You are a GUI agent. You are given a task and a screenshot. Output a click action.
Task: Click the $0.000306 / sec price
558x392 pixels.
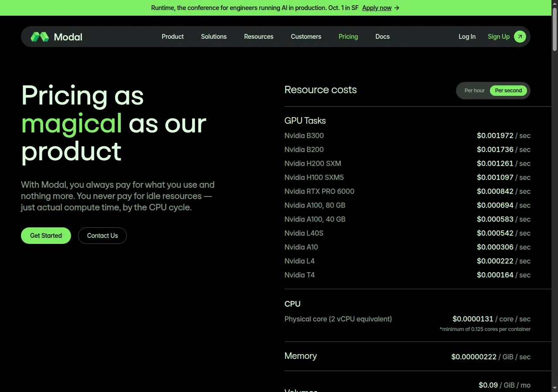coord(504,247)
